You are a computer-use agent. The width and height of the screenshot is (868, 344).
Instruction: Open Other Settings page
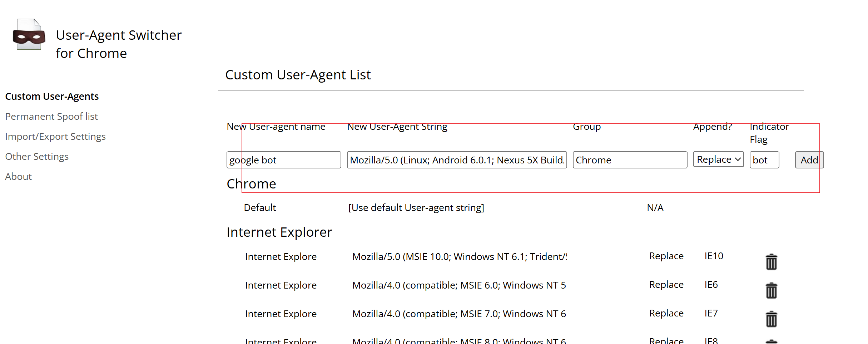point(37,157)
